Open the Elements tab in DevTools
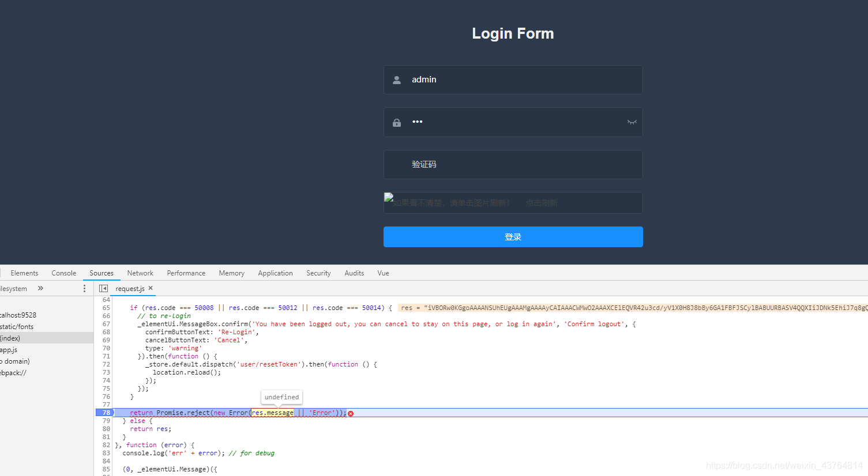This screenshot has width=868, height=476. click(x=24, y=273)
